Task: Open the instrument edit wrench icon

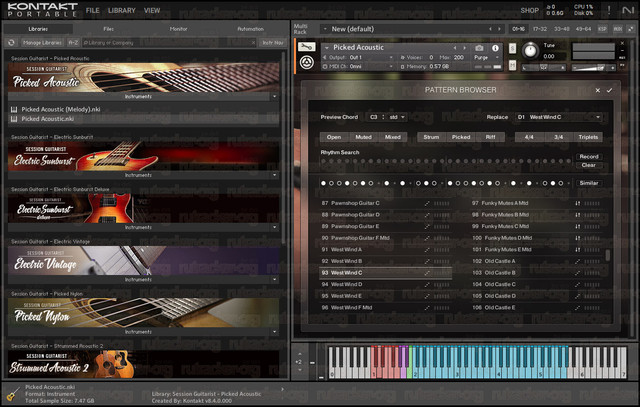Action: tap(307, 47)
